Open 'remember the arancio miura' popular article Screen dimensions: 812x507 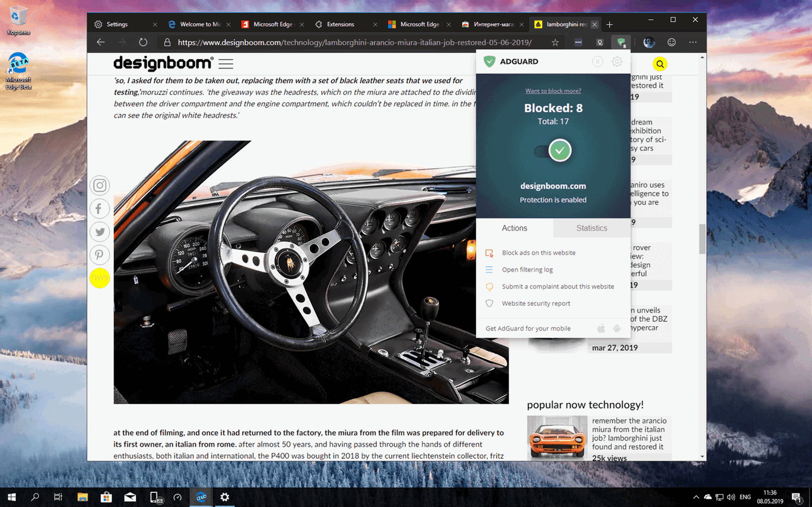click(x=629, y=434)
